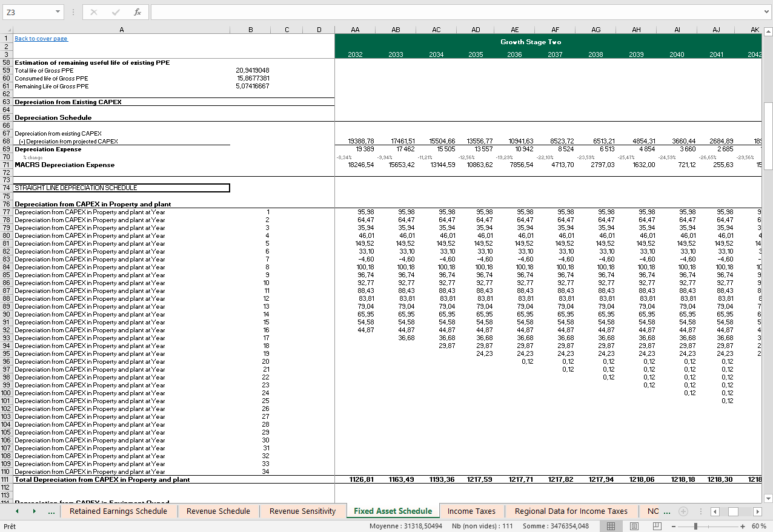
Task: Switch to Normal view icon
Action: click(611, 527)
